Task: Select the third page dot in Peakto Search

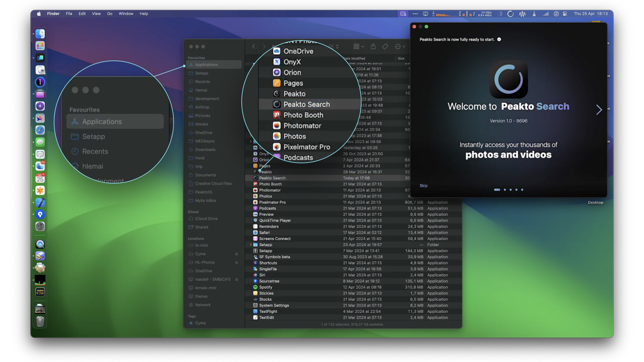Action: coord(511,190)
